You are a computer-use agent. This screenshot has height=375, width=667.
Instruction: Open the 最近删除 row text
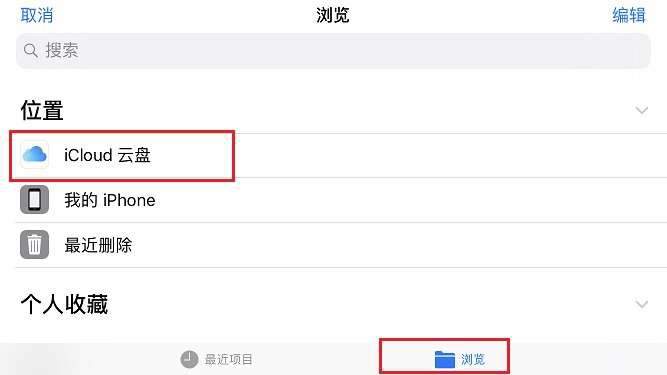click(x=98, y=245)
